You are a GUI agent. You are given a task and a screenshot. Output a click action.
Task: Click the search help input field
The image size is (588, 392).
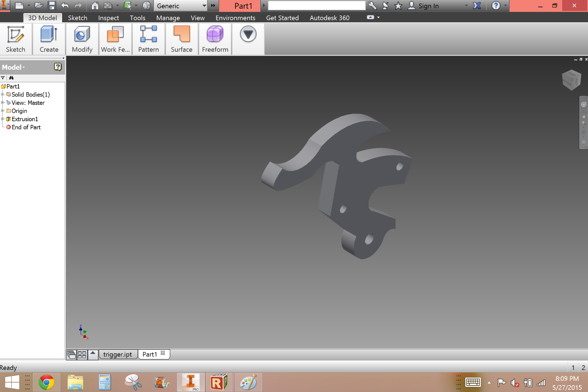click(317, 5)
